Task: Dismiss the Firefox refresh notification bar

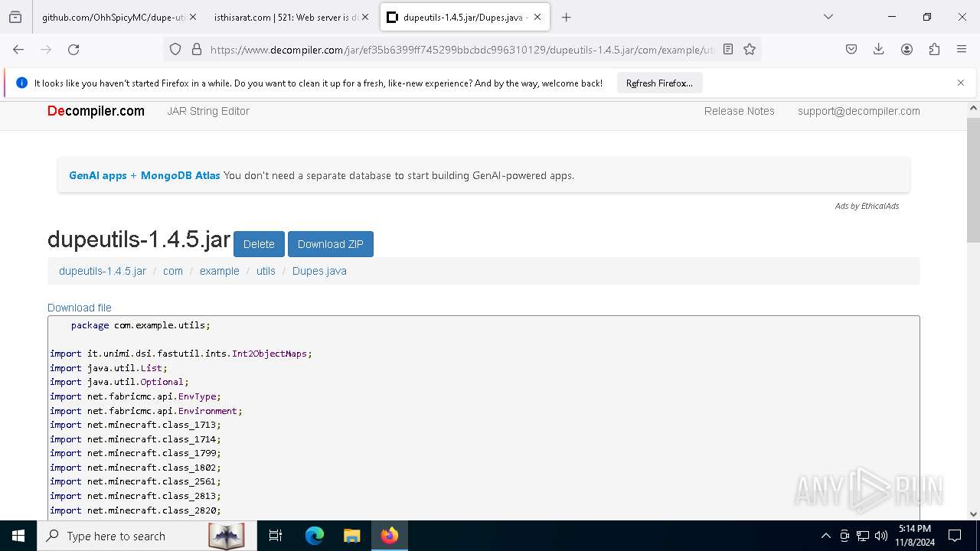Action: pos(961,83)
